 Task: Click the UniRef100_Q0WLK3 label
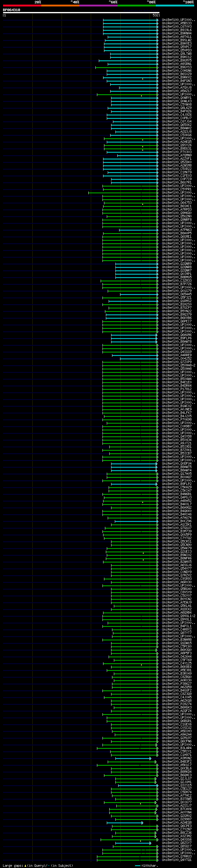(177, 101)
